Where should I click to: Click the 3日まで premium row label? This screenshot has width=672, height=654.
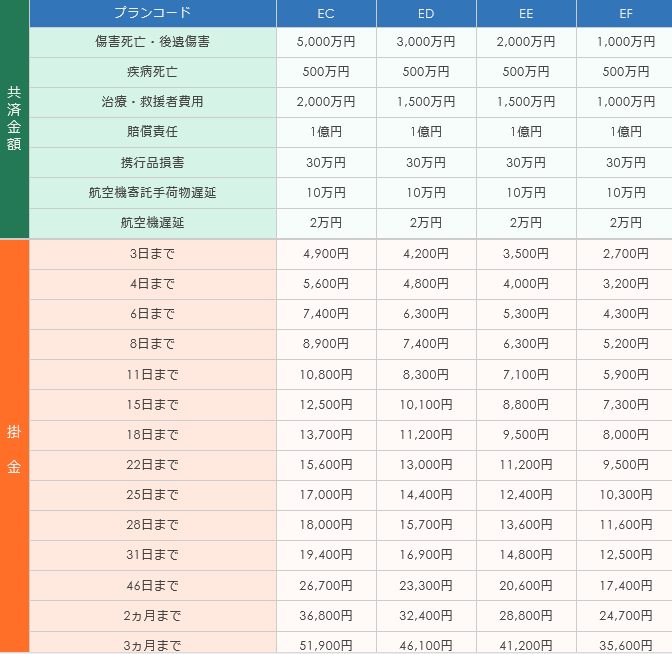(x=152, y=254)
